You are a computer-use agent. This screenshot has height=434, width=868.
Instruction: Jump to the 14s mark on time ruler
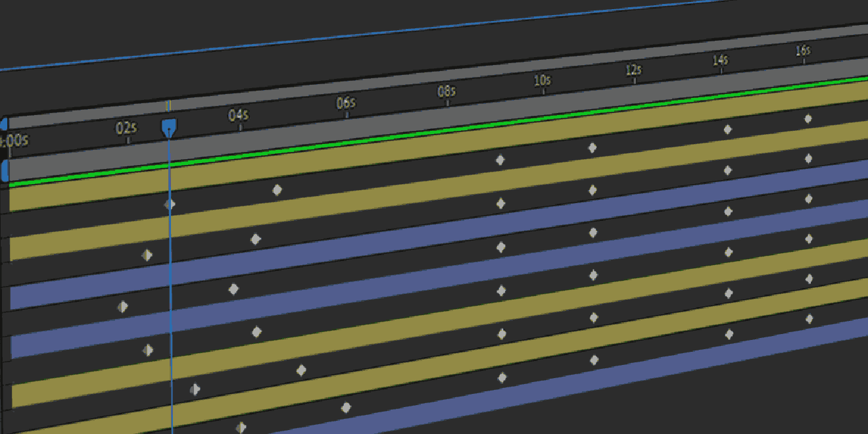point(721,60)
